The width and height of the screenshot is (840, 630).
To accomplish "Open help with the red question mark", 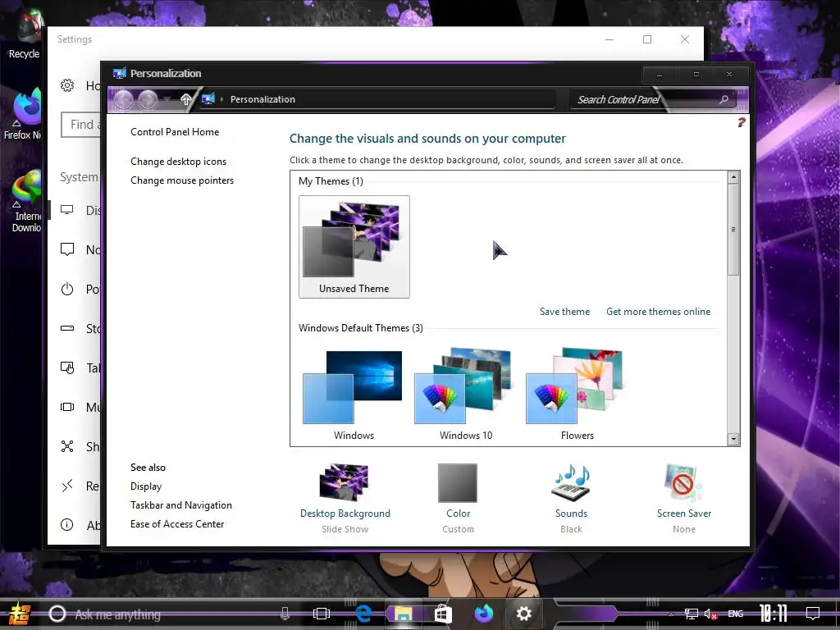I will tap(742, 123).
